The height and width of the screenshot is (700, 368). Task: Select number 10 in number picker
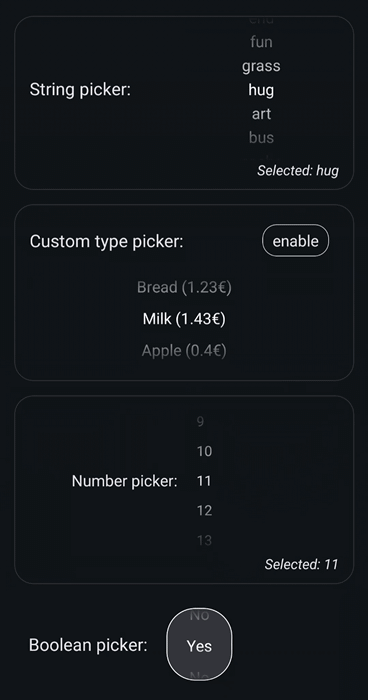[204, 451]
